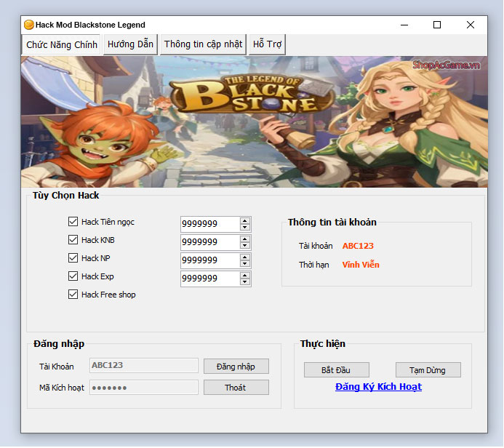This screenshot has width=504, height=448.
Task: Click the Vĩnh Viễn expiry text
Action: [x=361, y=265]
